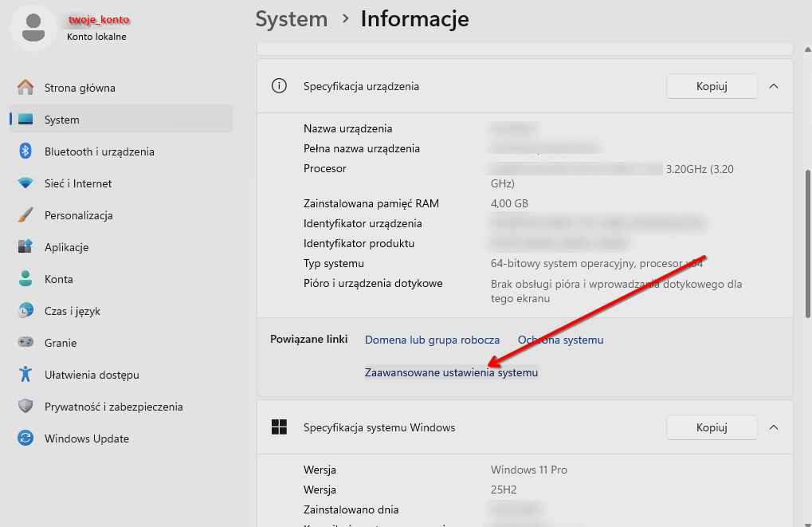The width and height of the screenshot is (812, 527).
Task: Click the user account avatar picture
Action: point(33,27)
